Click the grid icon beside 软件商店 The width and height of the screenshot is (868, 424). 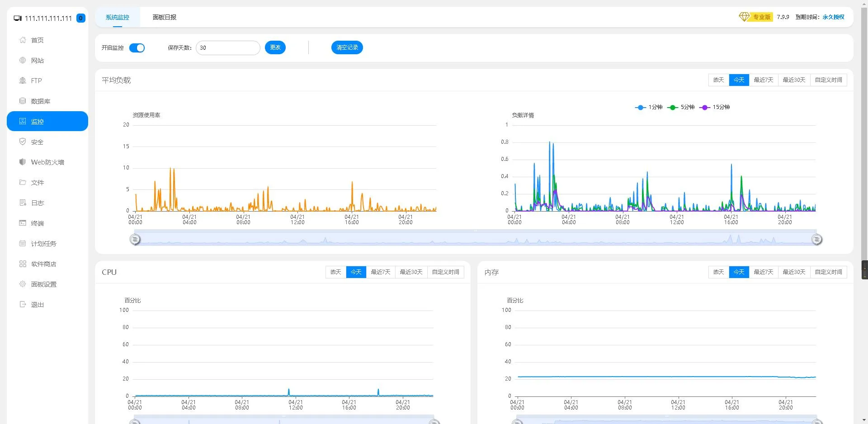click(x=23, y=264)
